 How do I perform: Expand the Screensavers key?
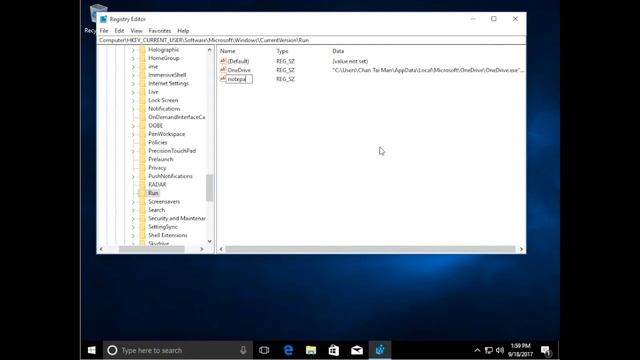[133, 202]
